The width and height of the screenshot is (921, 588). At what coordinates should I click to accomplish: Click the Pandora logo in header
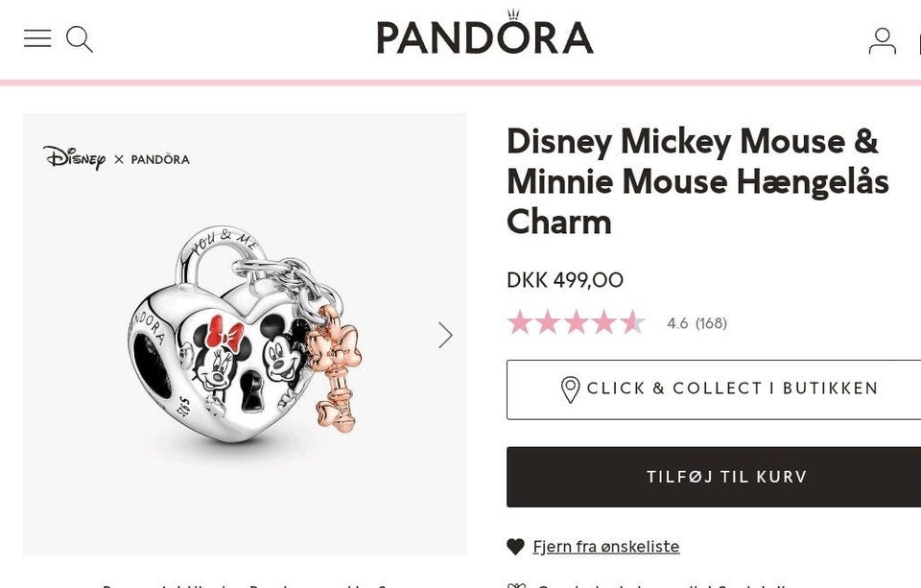484,35
